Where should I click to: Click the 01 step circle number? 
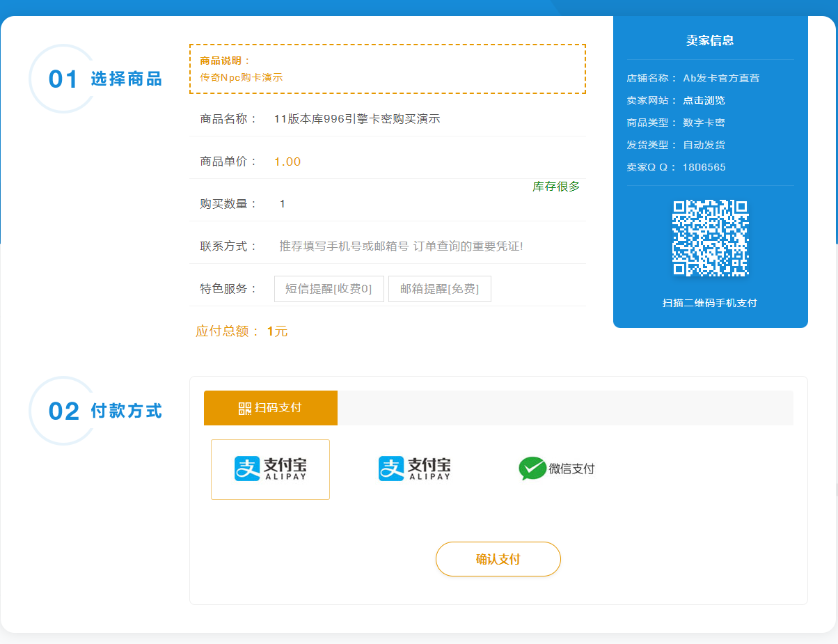coord(63,79)
